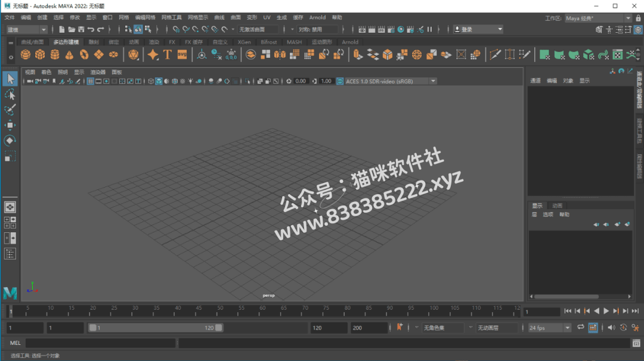Create a polygon torus from the shelf
The width and height of the screenshot is (644, 361).
(x=84, y=55)
